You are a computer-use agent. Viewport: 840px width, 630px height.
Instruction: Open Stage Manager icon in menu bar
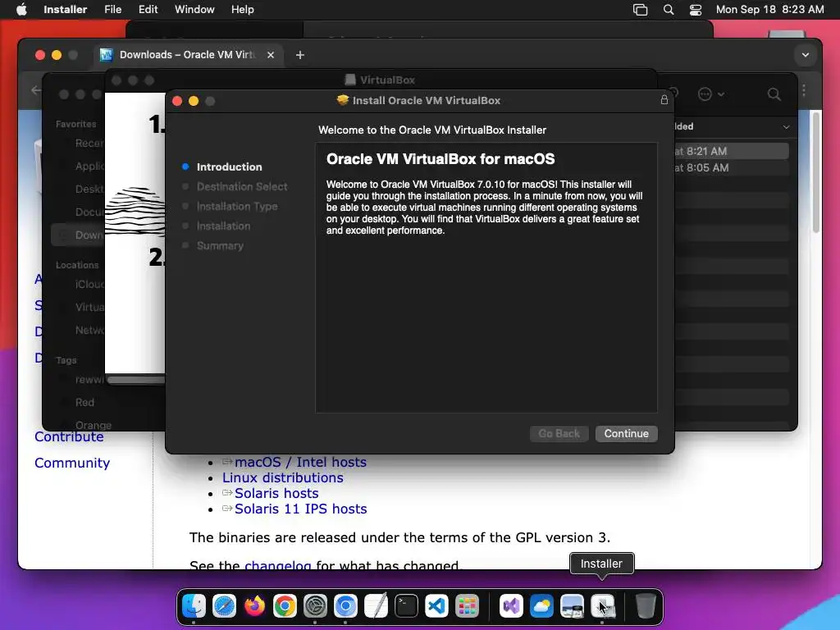point(640,10)
